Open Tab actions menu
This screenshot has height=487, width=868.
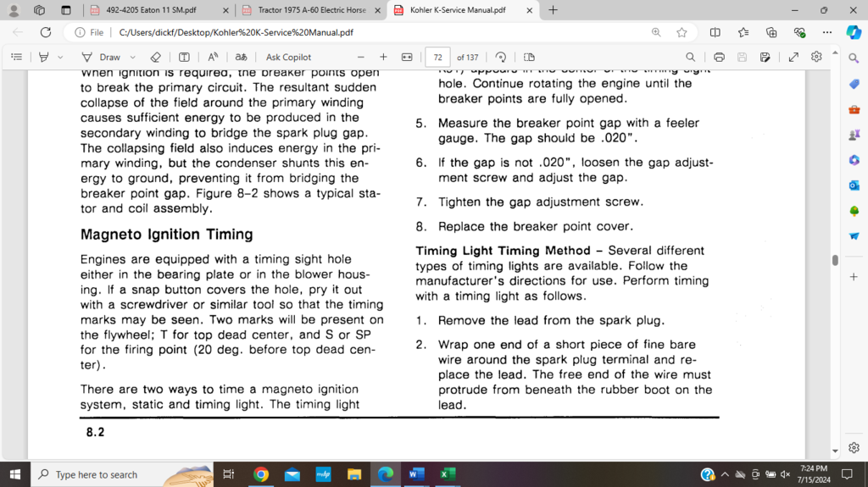(x=66, y=10)
